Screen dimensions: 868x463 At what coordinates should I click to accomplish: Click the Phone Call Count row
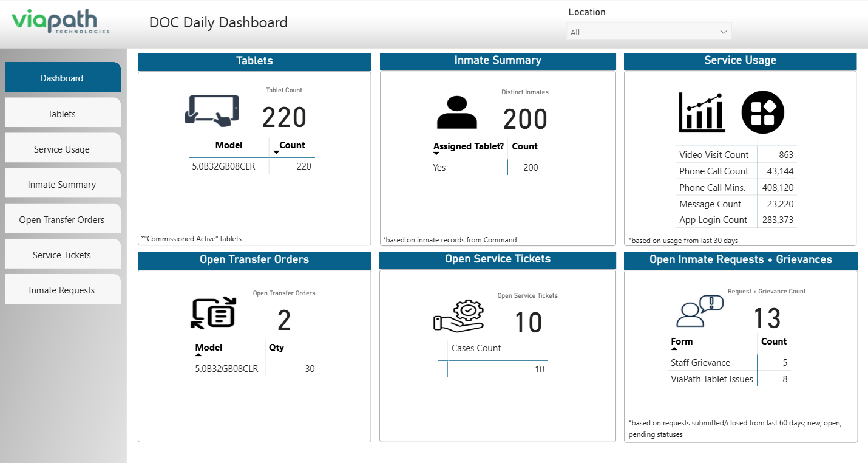pos(714,171)
